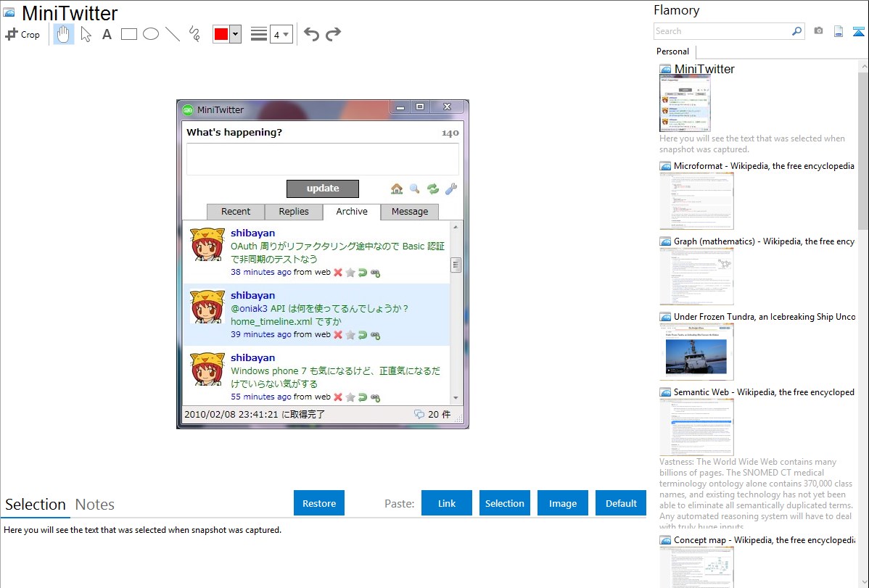
Task: Click the link icon on the 55-minute tweet
Action: point(375,397)
